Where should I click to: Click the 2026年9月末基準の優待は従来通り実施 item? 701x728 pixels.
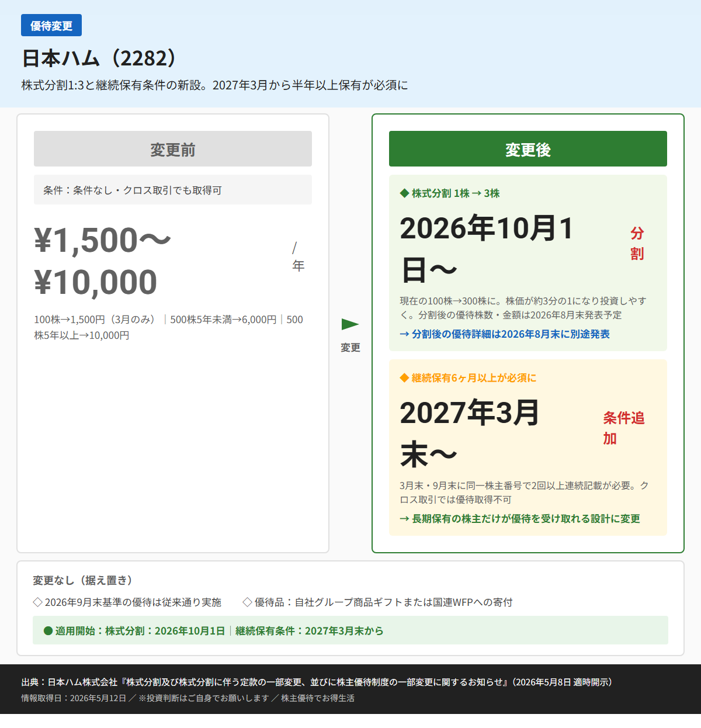pyautogui.click(x=133, y=602)
